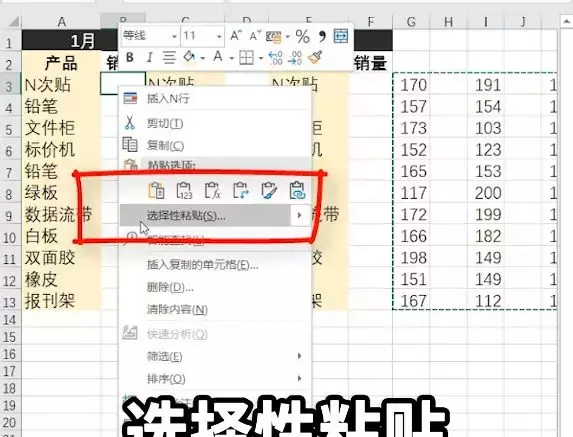573x437 pixels.
Task: Toggle bold in the mini toolbar
Action: [x=130, y=57]
